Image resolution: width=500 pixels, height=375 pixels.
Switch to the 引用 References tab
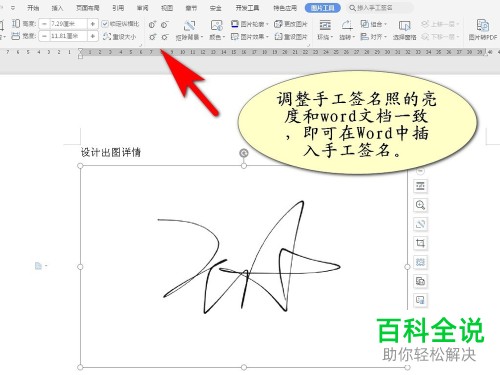coord(118,8)
